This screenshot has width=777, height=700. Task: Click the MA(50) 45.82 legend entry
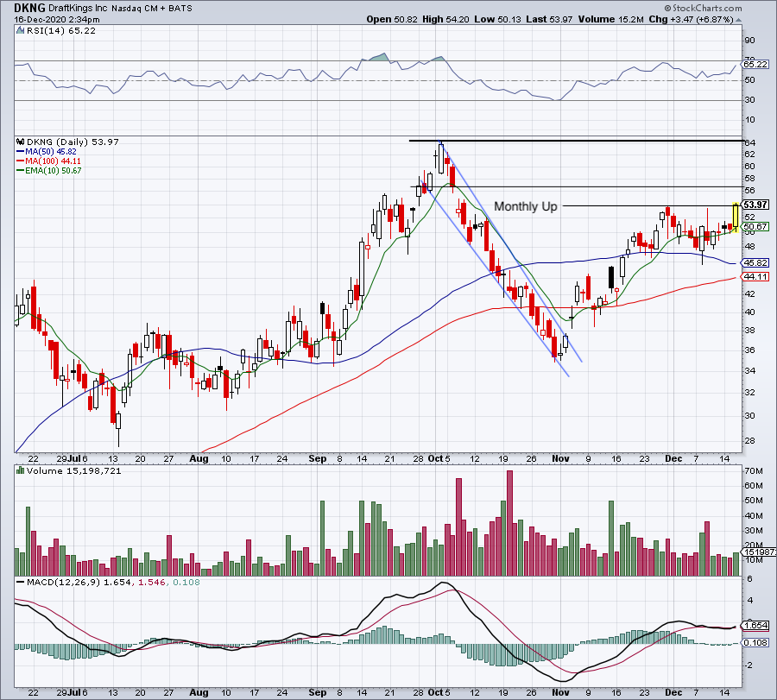(51, 152)
